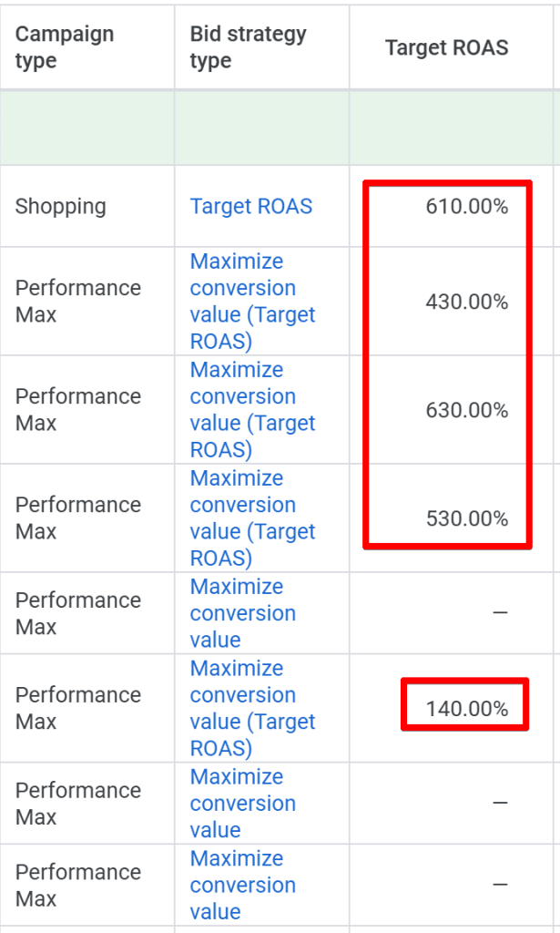
Task: Edit the 430.00% Target ROAS value
Action: tap(466, 302)
